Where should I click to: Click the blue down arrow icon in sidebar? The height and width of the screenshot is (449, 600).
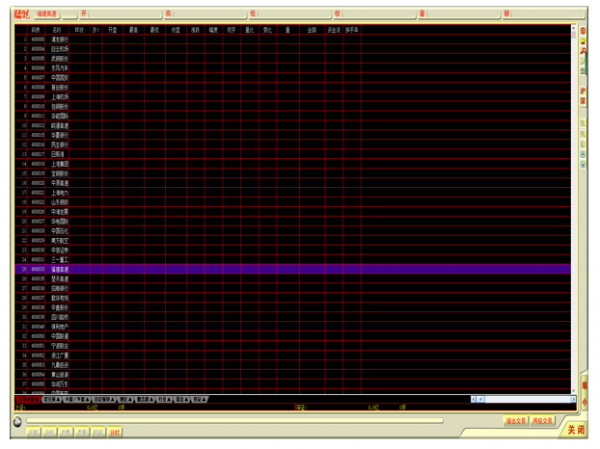coord(583,164)
